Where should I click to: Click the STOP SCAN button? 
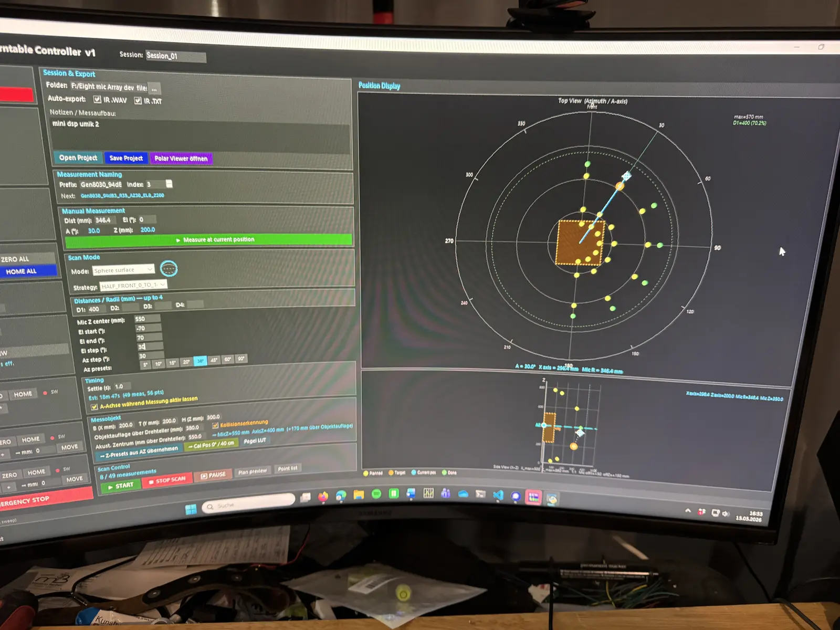pyautogui.click(x=167, y=480)
